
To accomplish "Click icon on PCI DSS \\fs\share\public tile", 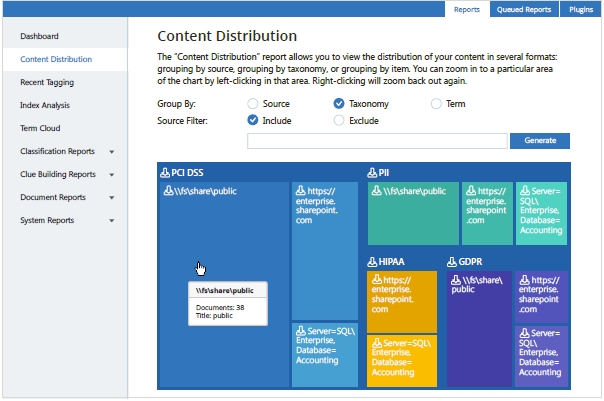I will (169, 191).
